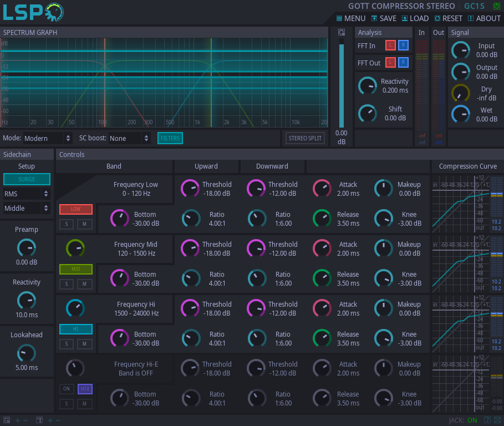The width and height of the screenshot is (504, 426).
Task: Click the Low band Attack knob
Action: point(322,189)
